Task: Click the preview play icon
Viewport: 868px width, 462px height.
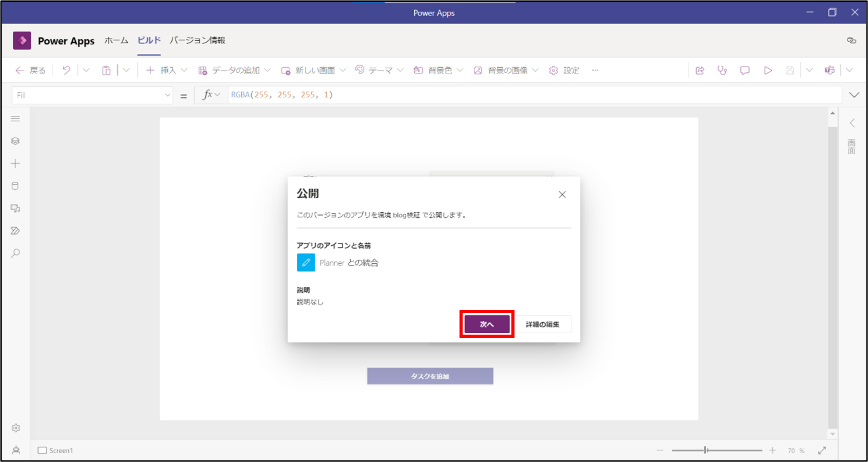Action: (768, 70)
